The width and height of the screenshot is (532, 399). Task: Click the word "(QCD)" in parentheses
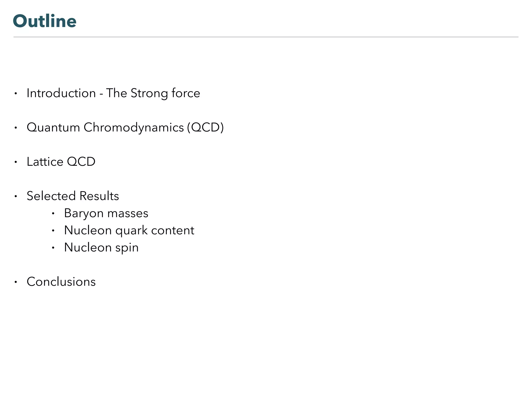pyautogui.click(x=205, y=128)
